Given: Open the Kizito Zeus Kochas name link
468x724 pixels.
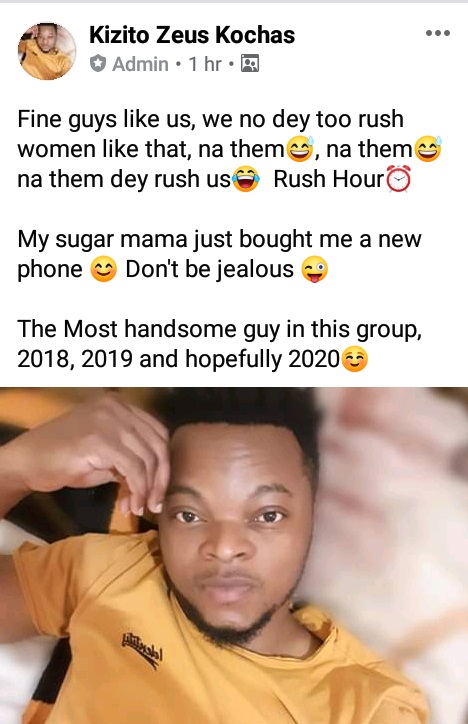Looking at the screenshot, I should tap(192, 35).
